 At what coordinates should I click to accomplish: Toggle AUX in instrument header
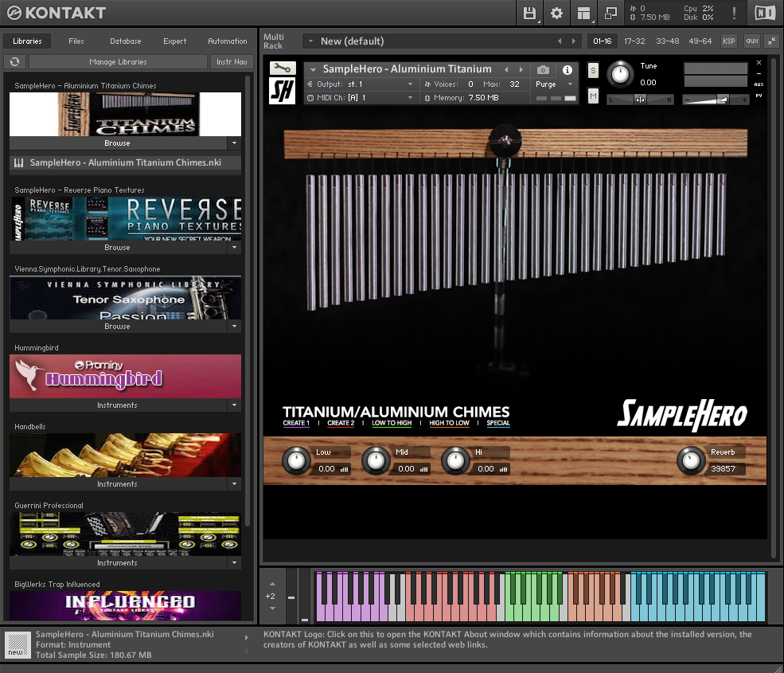tap(759, 84)
